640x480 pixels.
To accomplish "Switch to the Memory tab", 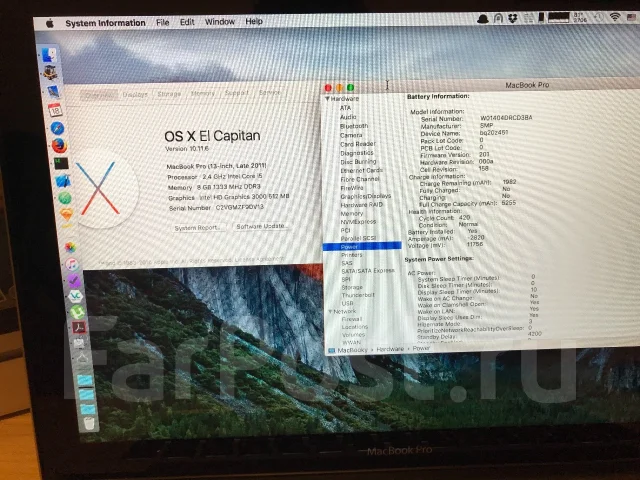I will [x=202, y=93].
